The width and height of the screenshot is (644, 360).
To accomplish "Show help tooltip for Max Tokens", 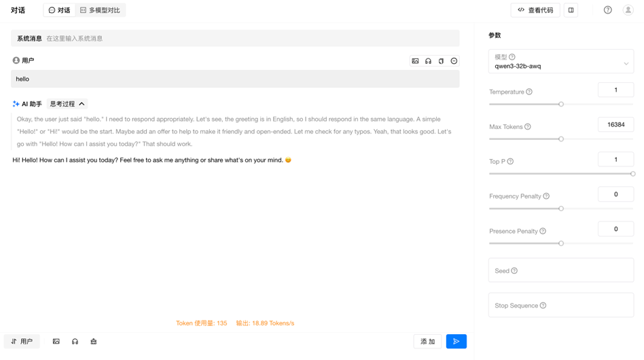I will point(528,127).
